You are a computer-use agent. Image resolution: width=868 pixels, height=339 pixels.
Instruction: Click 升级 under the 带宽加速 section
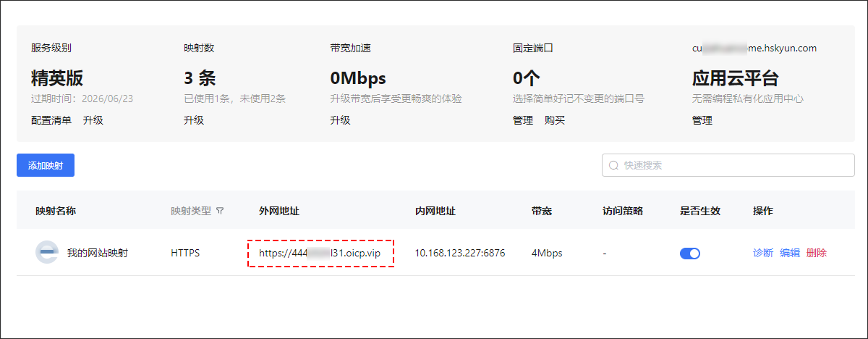[x=340, y=120]
